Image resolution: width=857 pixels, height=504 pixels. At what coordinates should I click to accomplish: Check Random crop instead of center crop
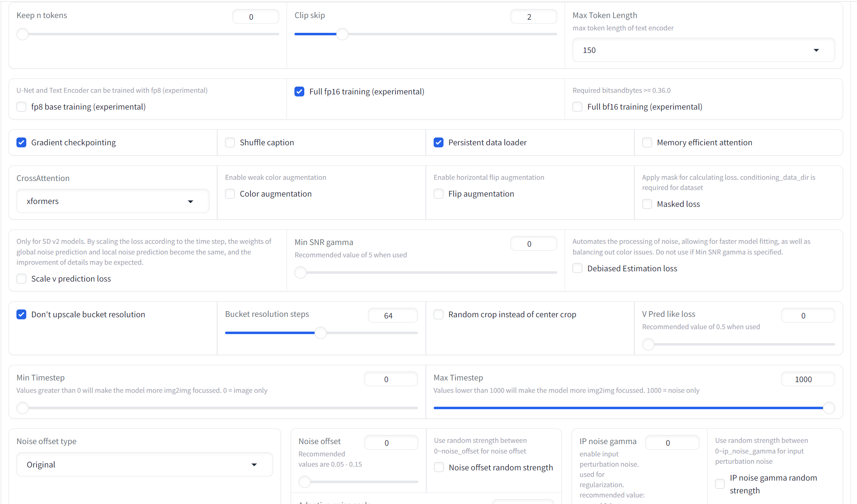439,314
